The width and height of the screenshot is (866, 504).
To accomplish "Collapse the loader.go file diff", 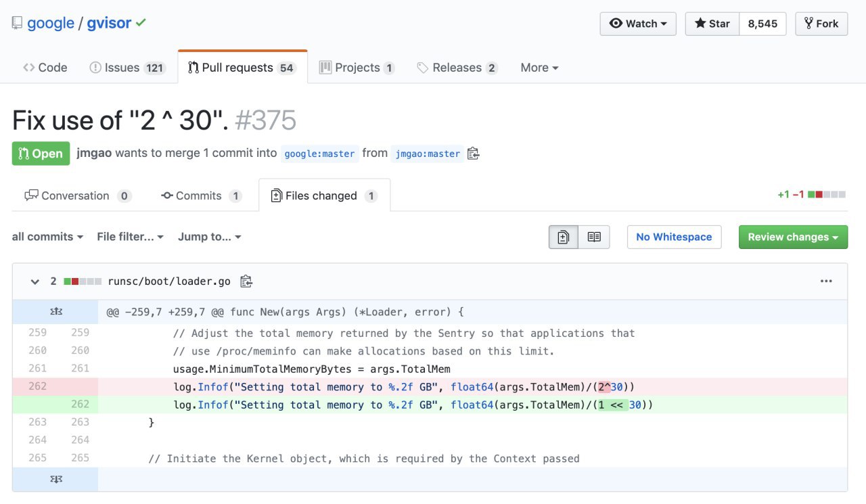I will (35, 281).
